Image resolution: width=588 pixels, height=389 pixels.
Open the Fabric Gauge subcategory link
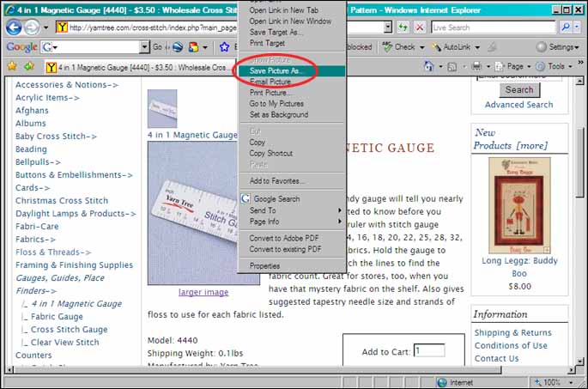pyautogui.click(x=57, y=316)
